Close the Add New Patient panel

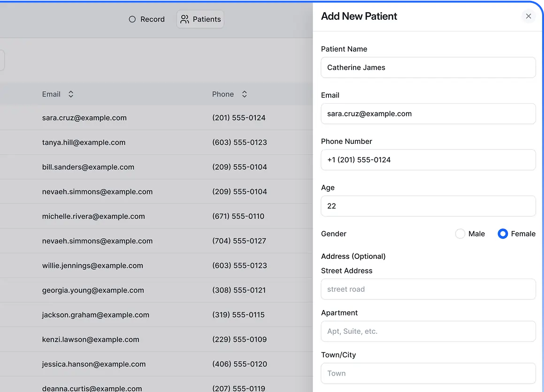click(528, 16)
